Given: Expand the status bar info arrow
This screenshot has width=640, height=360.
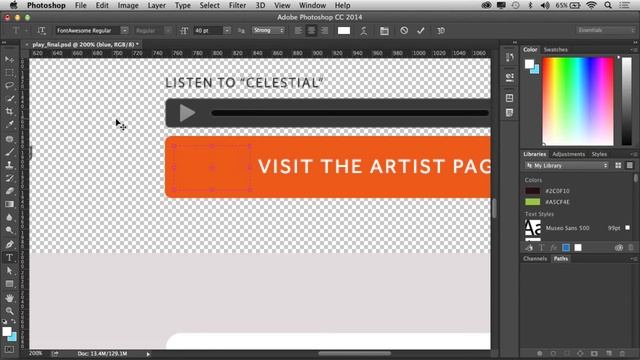Looking at the screenshot, I should tap(148, 354).
